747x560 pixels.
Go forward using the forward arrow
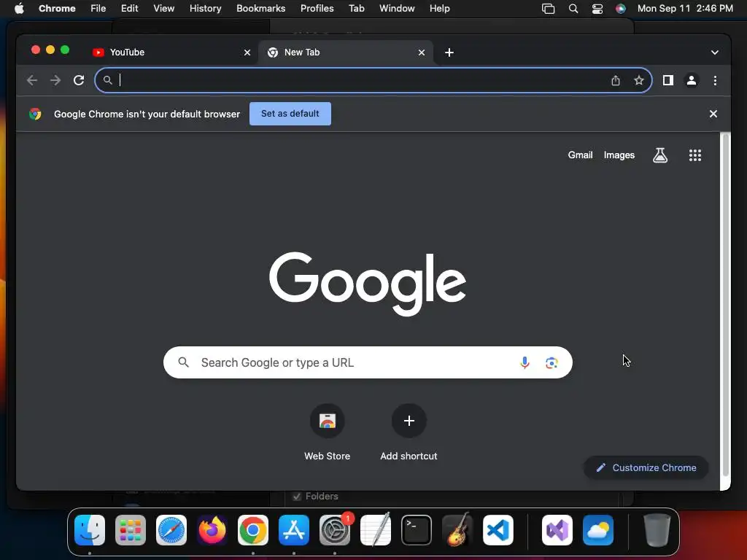[x=55, y=80]
